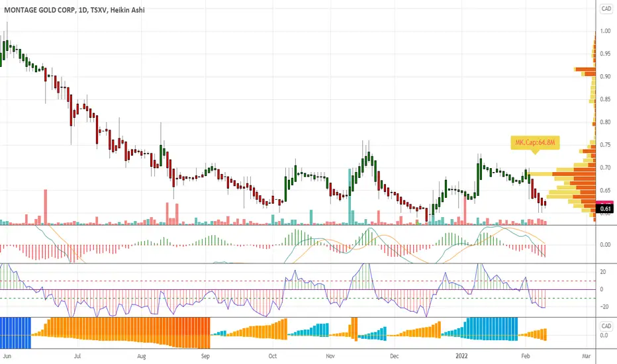Image resolution: width=617 pixels, height=364 pixels.
Task: Click the CAD label on the bottom indicator pane
Action: 606,326
